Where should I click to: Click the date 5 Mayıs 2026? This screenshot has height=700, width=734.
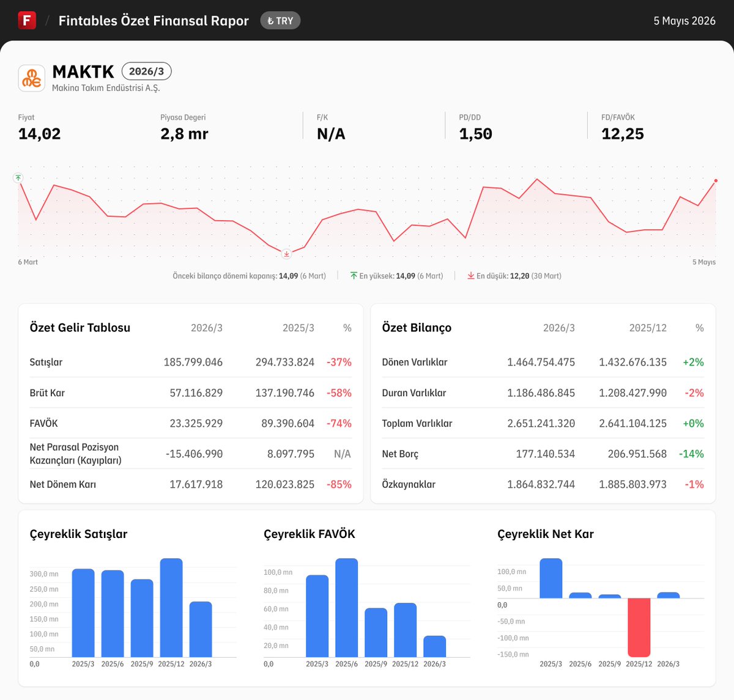(684, 21)
